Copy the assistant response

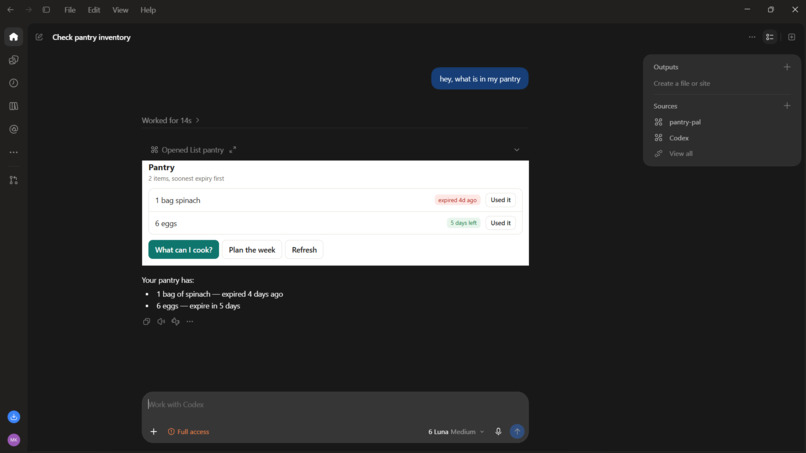pos(146,321)
